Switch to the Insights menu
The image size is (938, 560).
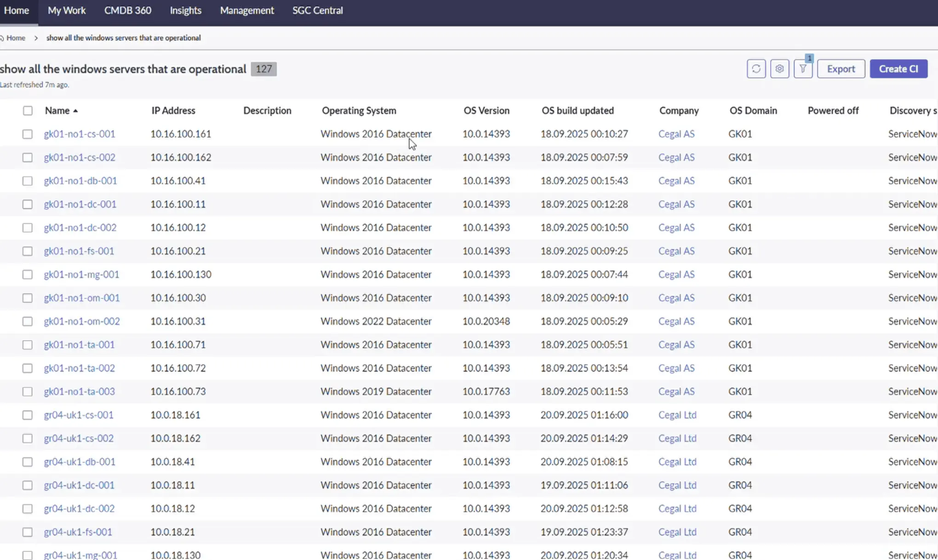pos(185,11)
